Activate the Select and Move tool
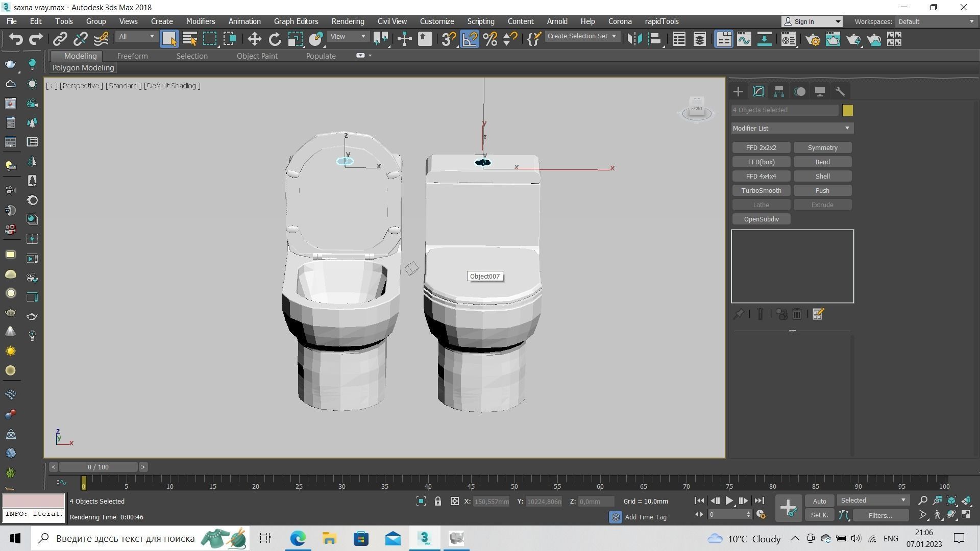This screenshot has height=551, width=980. 254,39
